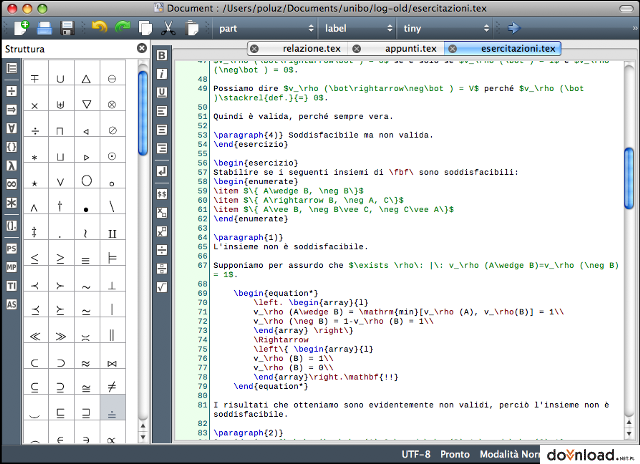Open Greek letters panel with the lambda icon

point(11,165)
